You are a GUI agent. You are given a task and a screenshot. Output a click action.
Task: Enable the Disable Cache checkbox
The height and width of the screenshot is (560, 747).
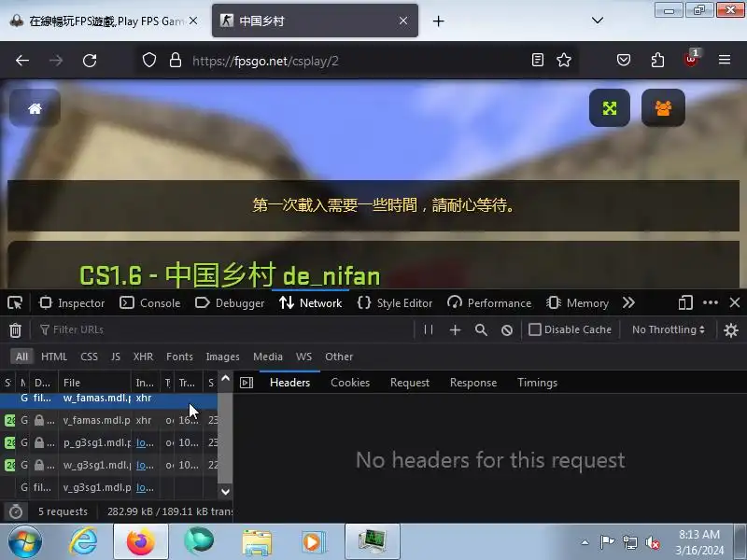[535, 329]
